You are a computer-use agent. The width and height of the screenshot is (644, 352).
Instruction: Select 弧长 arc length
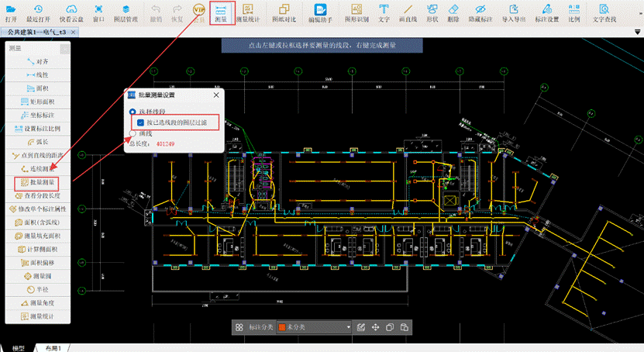coord(38,142)
